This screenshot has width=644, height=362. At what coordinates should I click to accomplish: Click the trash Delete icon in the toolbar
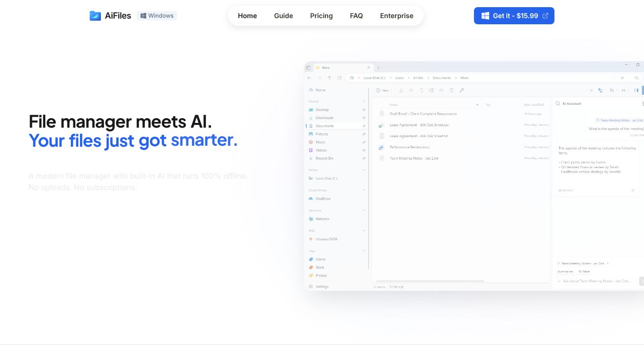pos(452,90)
